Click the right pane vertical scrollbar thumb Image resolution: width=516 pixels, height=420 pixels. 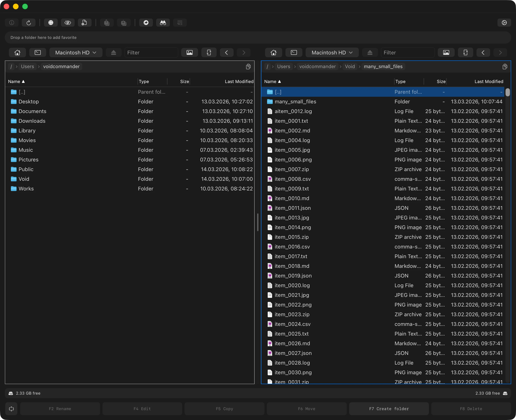pos(508,93)
